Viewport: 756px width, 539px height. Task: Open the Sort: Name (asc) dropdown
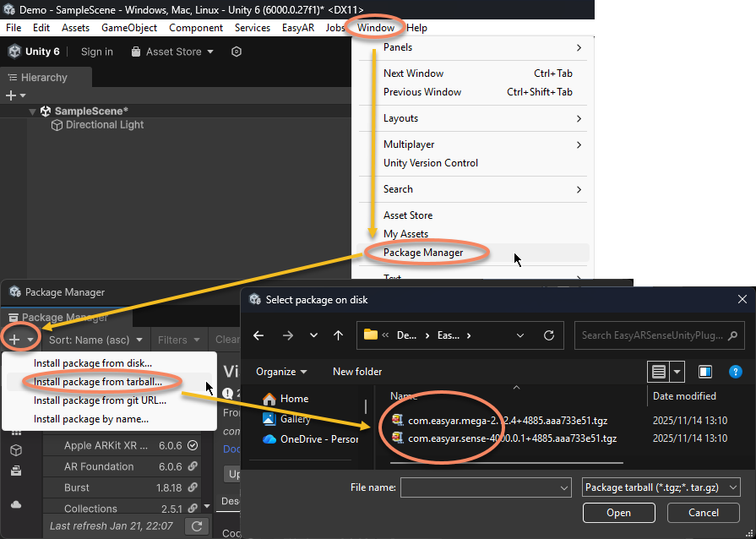click(94, 340)
